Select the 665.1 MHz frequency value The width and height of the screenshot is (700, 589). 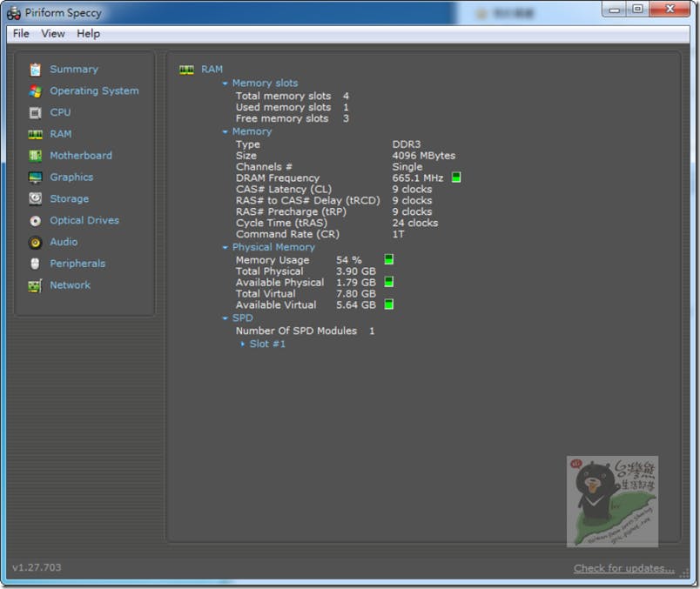(418, 178)
